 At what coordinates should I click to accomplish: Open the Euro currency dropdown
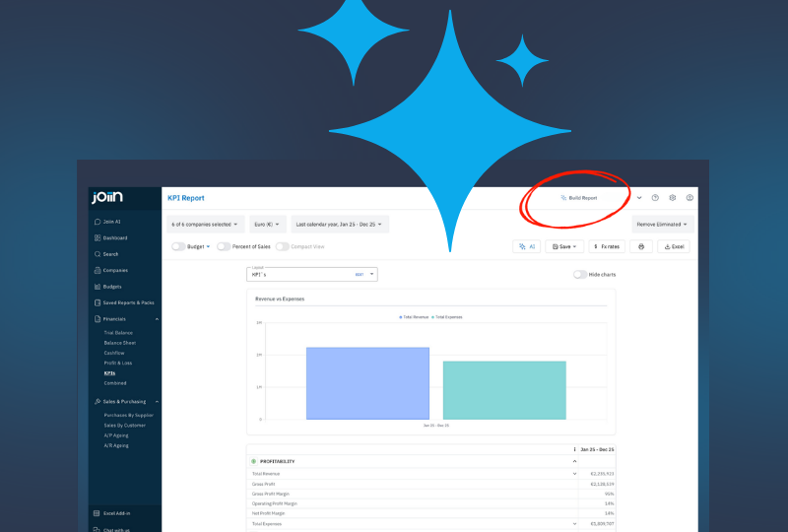pos(266,224)
